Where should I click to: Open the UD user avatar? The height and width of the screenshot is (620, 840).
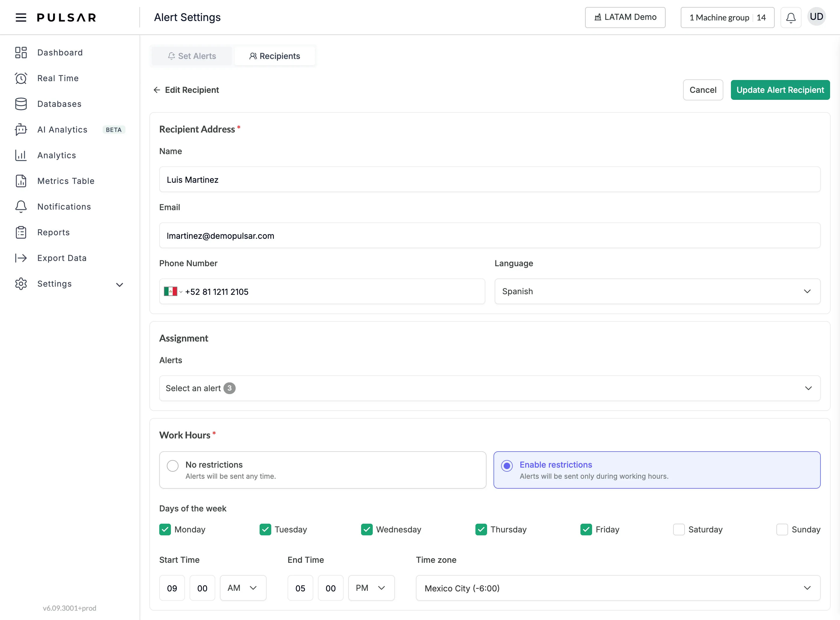tap(816, 17)
